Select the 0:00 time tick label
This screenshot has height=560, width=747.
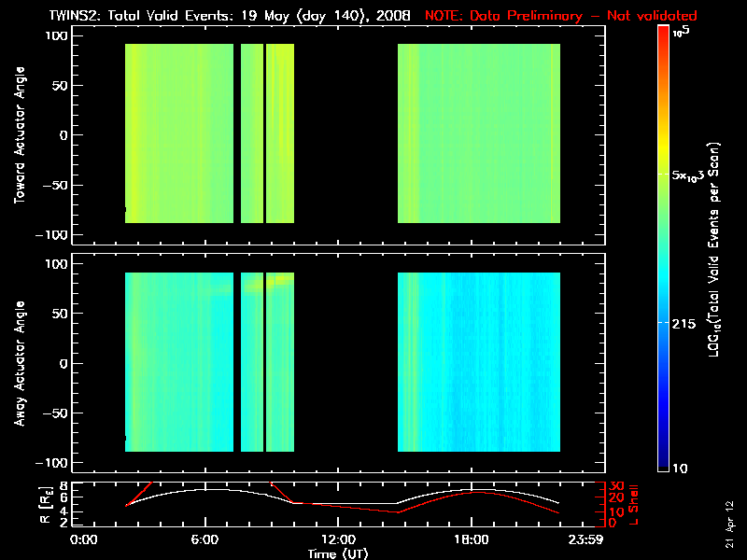tap(84, 540)
